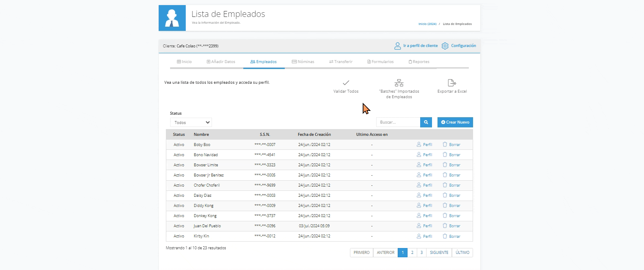The image size is (644, 270).
Task: Jump to ÚLTIMO page
Action: coord(462,253)
